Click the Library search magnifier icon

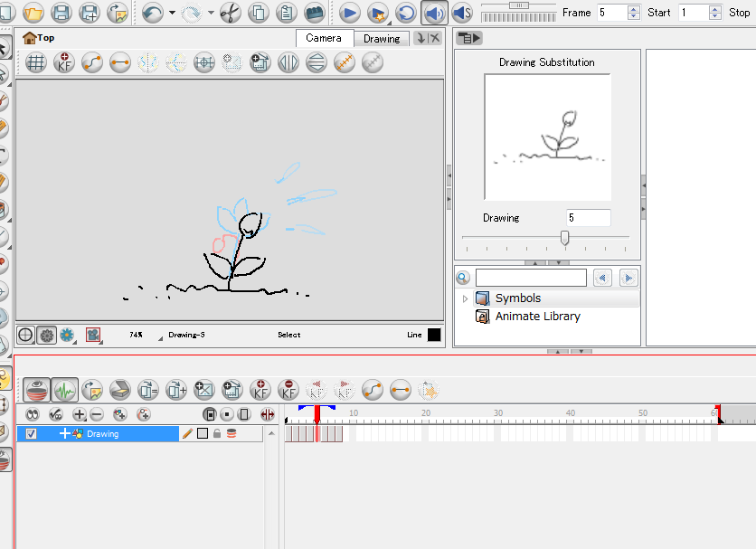click(x=463, y=278)
